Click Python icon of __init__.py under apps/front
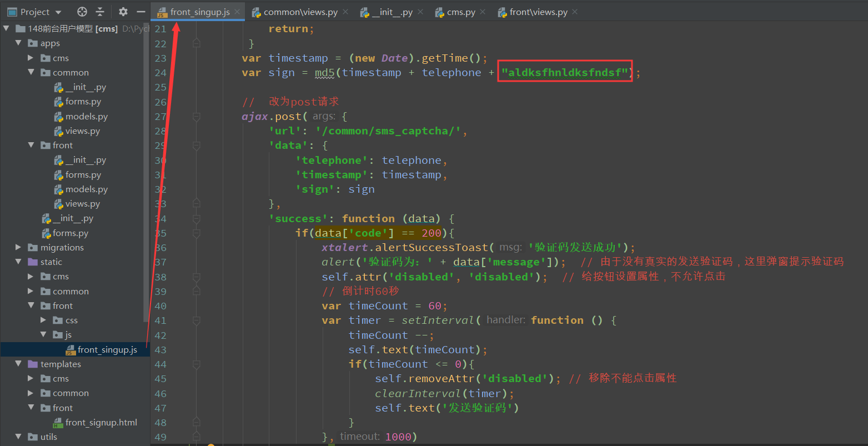 pyautogui.click(x=59, y=160)
